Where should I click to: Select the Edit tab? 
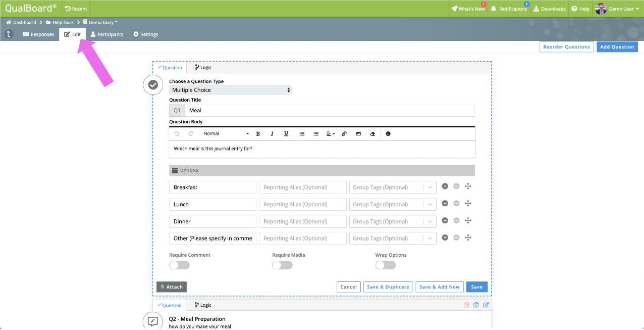[x=72, y=34]
